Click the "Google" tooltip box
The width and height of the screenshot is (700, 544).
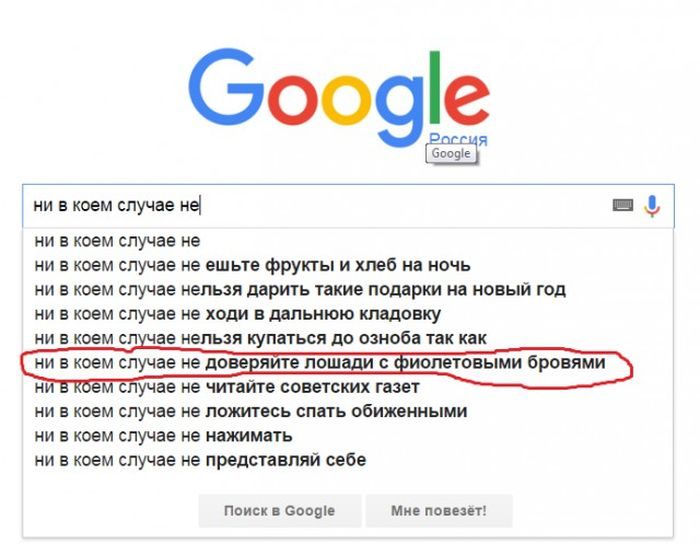tap(451, 154)
